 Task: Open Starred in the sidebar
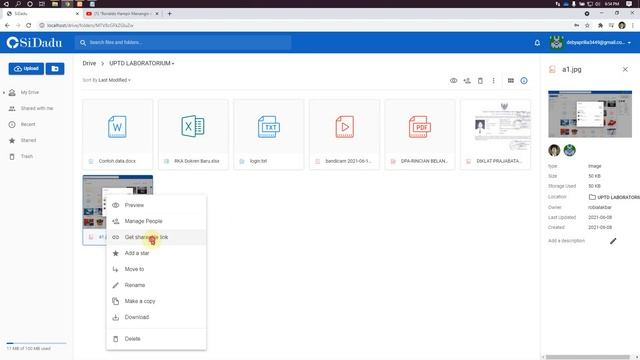[28, 140]
